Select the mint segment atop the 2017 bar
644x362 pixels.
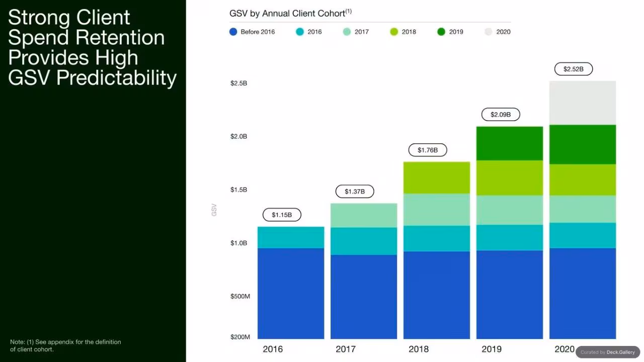[x=364, y=215]
